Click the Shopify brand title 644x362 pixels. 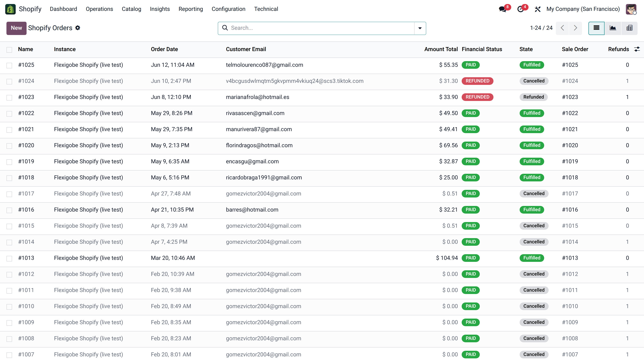30,9
